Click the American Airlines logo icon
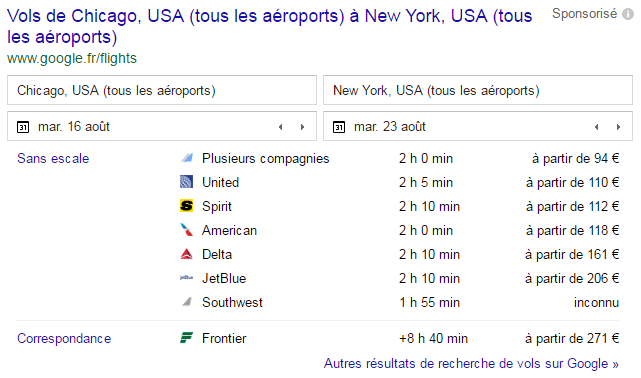 (x=186, y=230)
